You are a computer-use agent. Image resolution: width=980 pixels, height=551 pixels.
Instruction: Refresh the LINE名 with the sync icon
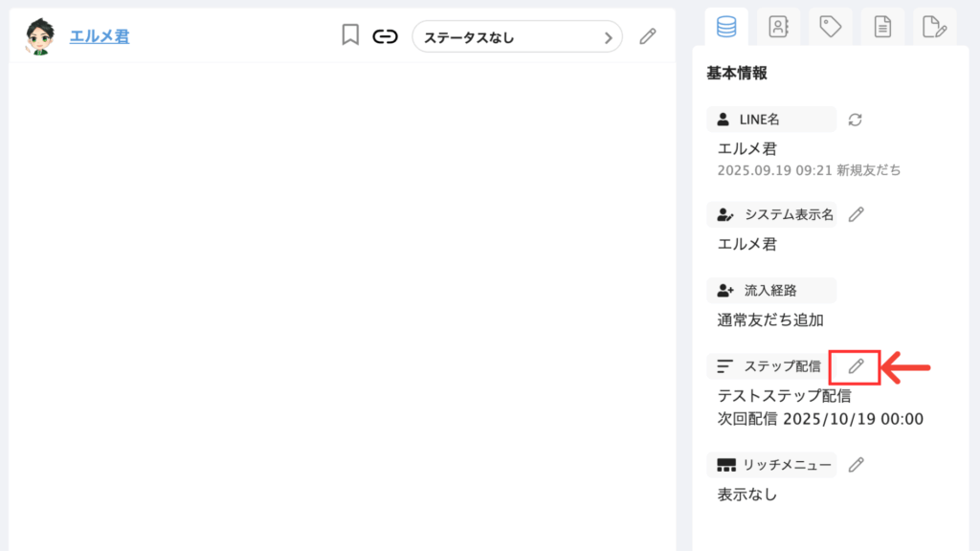click(x=856, y=120)
